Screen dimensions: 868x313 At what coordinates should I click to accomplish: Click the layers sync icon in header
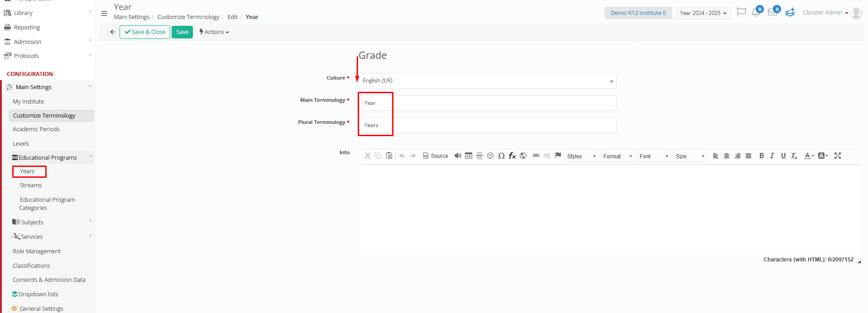point(790,12)
